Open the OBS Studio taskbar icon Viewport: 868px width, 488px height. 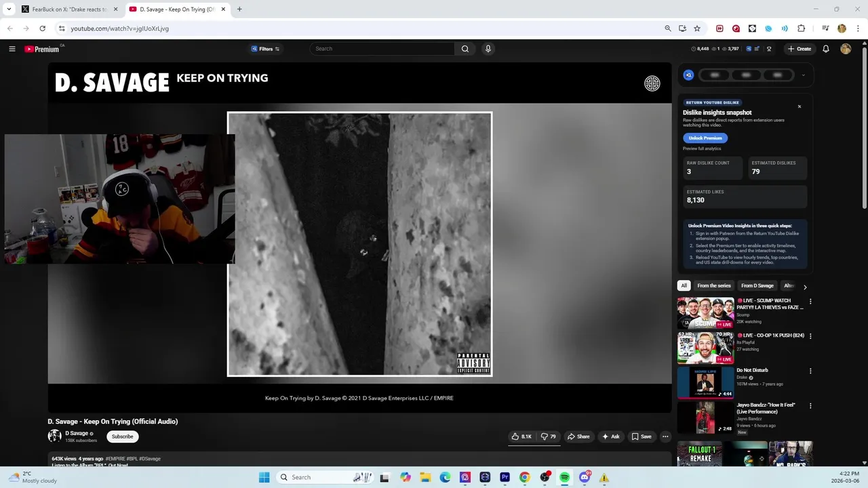click(x=545, y=477)
